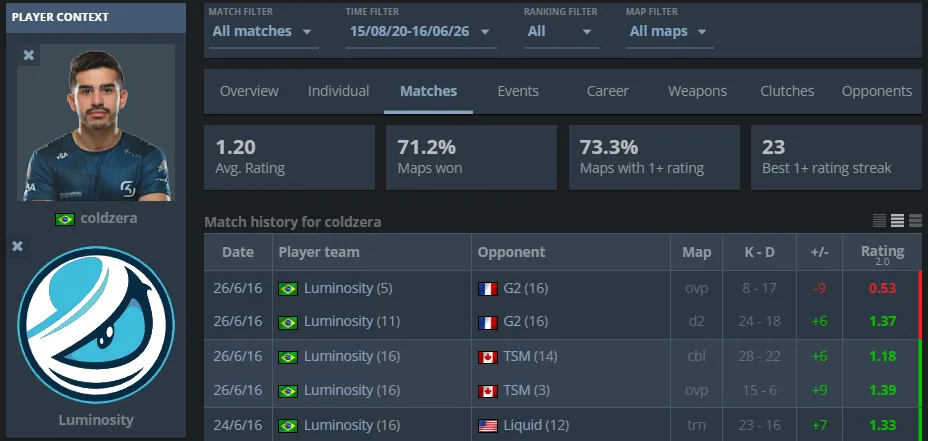Click France flag beside G2 in ovp row

pyautogui.click(x=488, y=289)
